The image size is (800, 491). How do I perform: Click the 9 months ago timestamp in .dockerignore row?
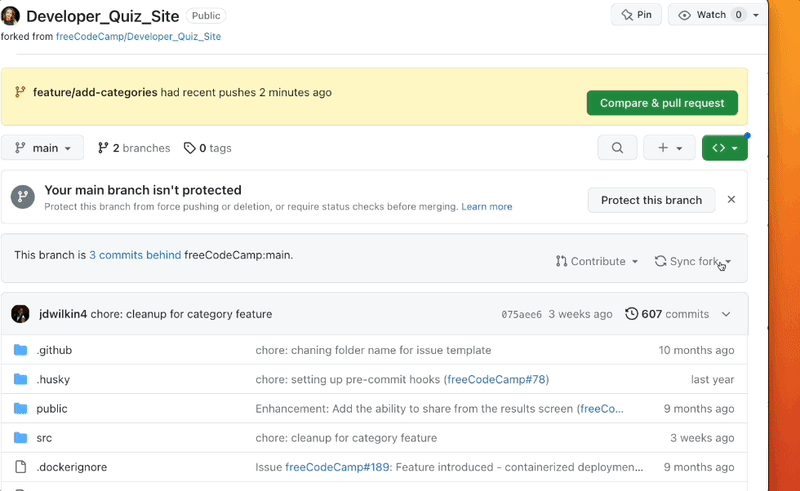[699, 467]
